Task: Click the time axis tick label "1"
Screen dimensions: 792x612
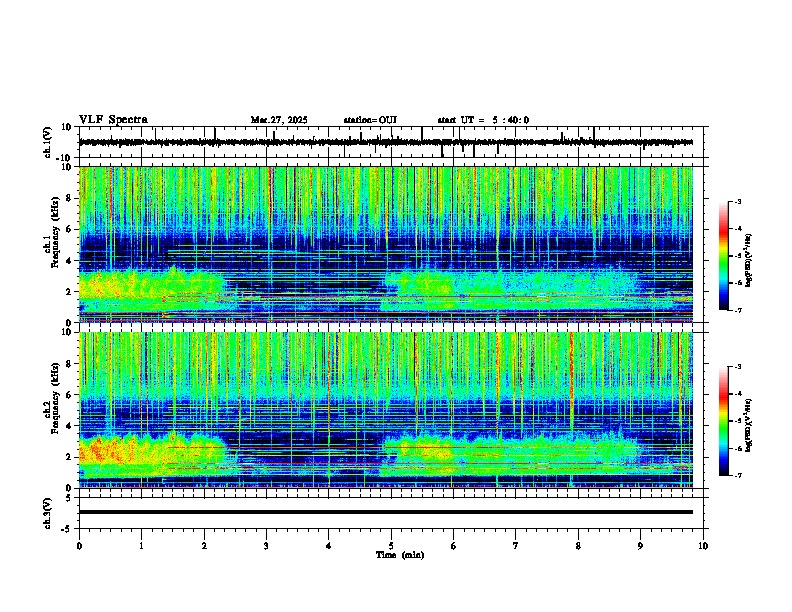Action: pyautogui.click(x=141, y=546)
